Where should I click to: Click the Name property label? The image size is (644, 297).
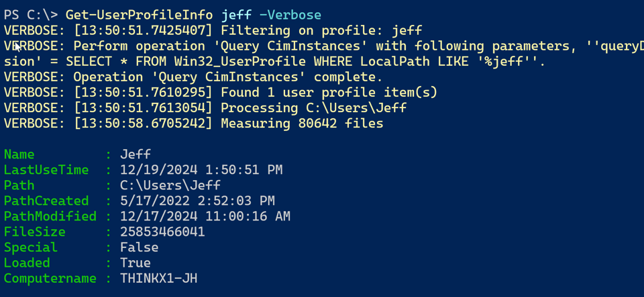tap(19, 155)
